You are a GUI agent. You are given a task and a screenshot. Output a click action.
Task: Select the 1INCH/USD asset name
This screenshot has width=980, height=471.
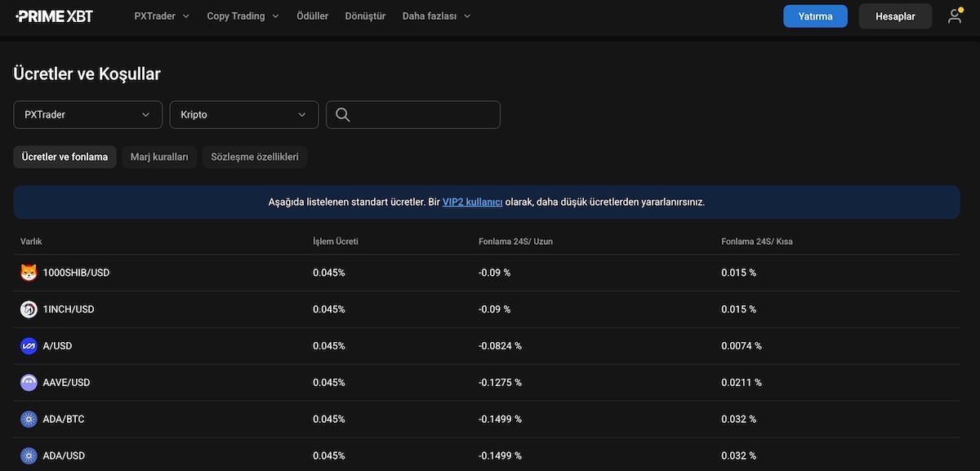click(x=69, y=309)
